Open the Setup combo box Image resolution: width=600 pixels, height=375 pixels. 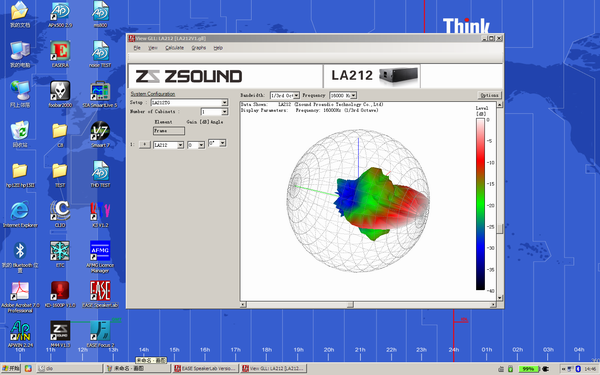coord(189,103)
